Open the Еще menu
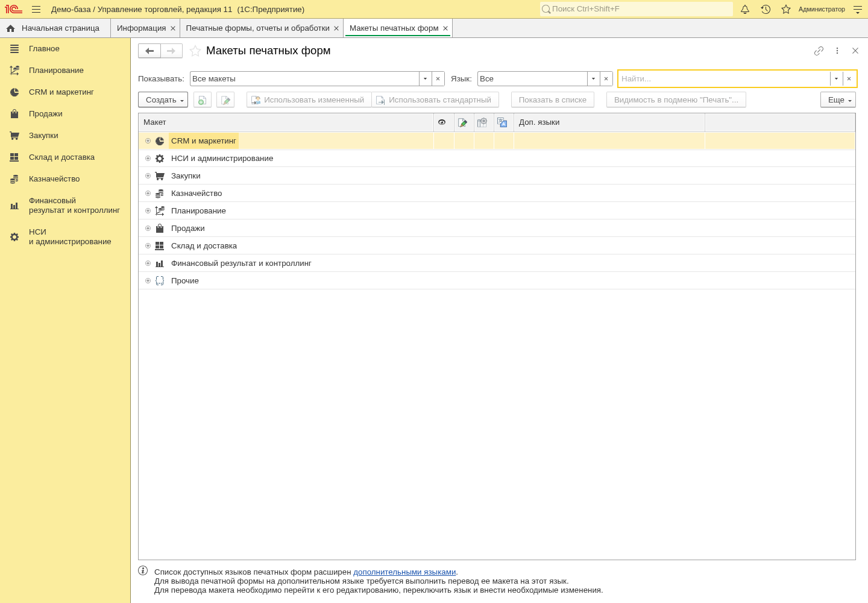This screenshot has height=603, width=868. 838,100
